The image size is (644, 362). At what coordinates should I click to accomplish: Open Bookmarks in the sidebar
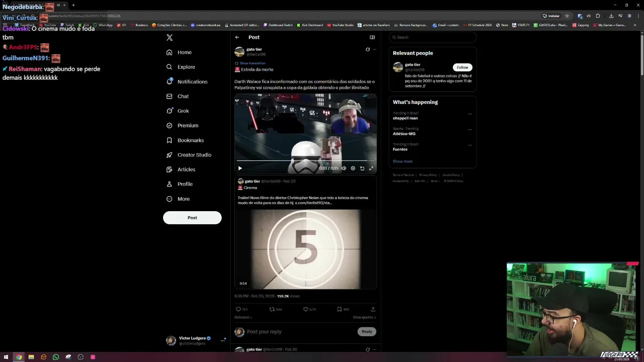point(185,140)
